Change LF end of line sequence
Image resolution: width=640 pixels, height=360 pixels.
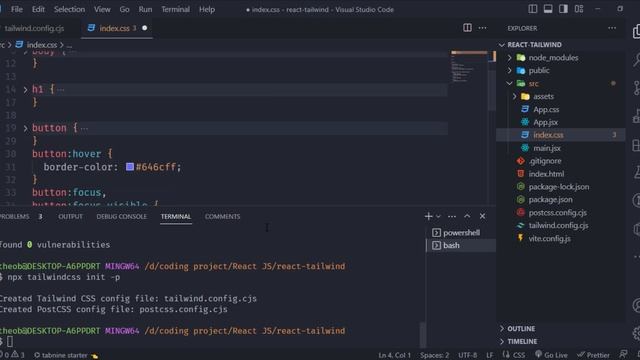click(489, 355)
